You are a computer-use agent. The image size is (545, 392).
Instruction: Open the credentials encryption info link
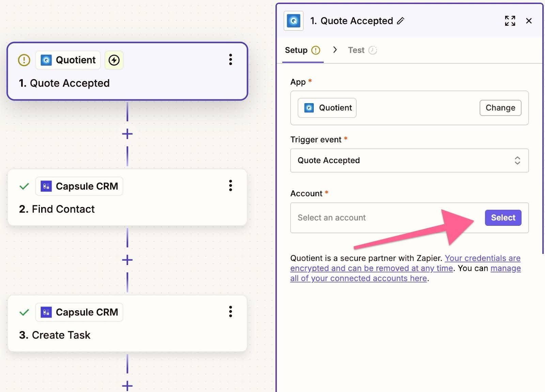click(x=405, y=263)
